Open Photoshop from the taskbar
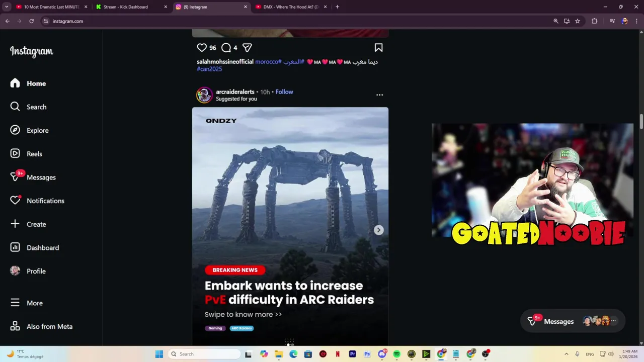The image size is (644, 362). 367,354
